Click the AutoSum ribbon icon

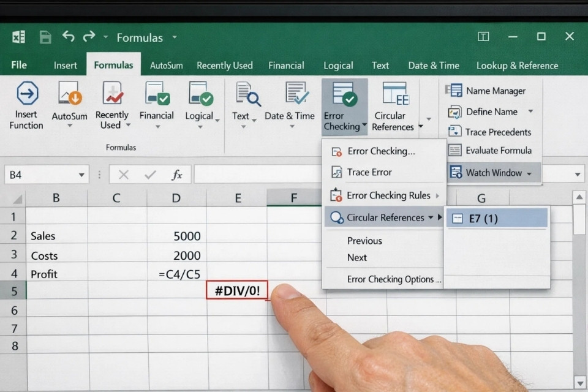tap(69, 94)
